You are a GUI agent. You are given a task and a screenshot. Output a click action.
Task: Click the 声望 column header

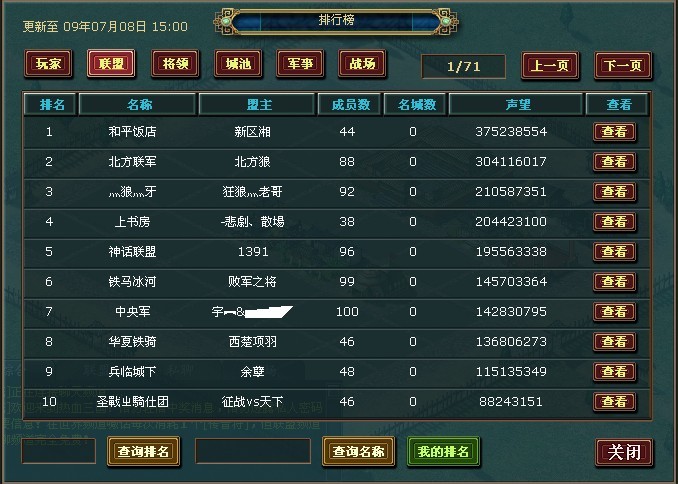tap(517, 105)
